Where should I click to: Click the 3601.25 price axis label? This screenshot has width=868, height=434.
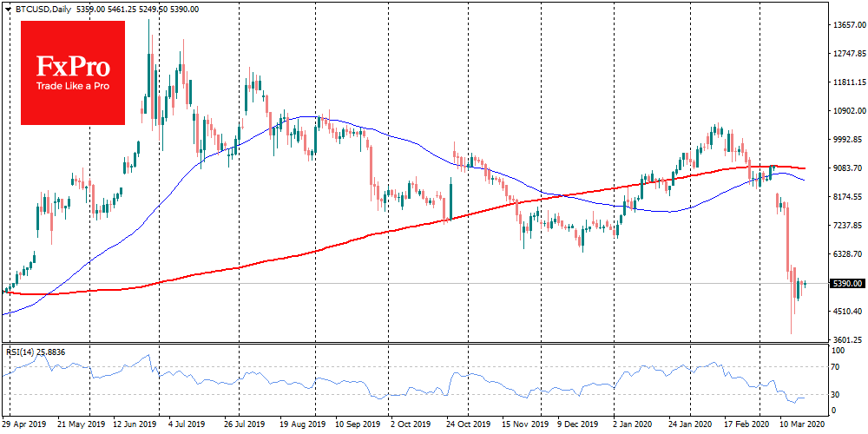click(846, 340)
